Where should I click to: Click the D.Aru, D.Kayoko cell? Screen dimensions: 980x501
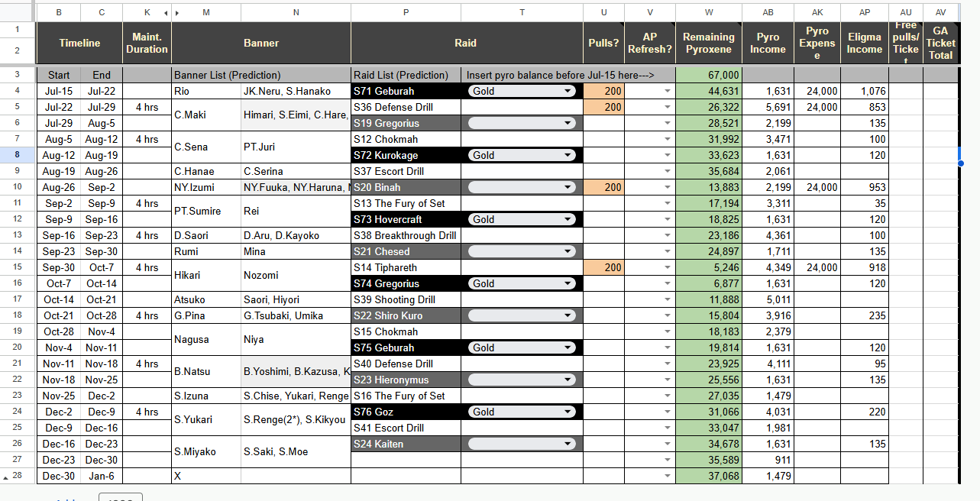click(296, 235)
